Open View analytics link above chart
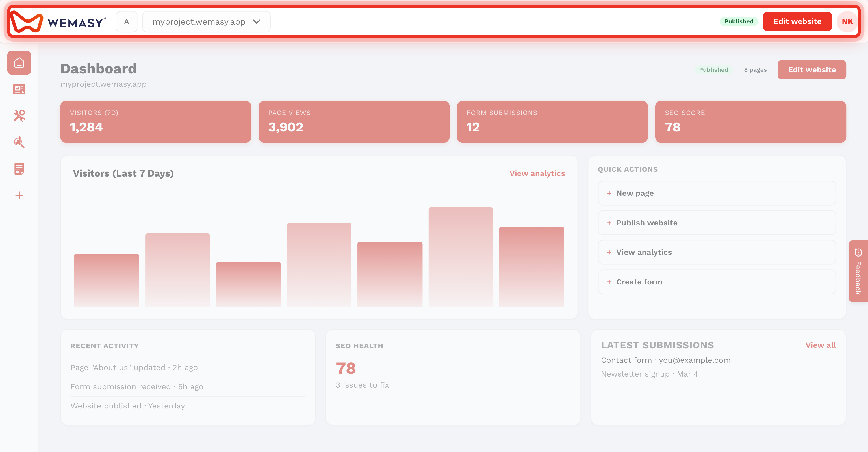 (x=537, y=173)
